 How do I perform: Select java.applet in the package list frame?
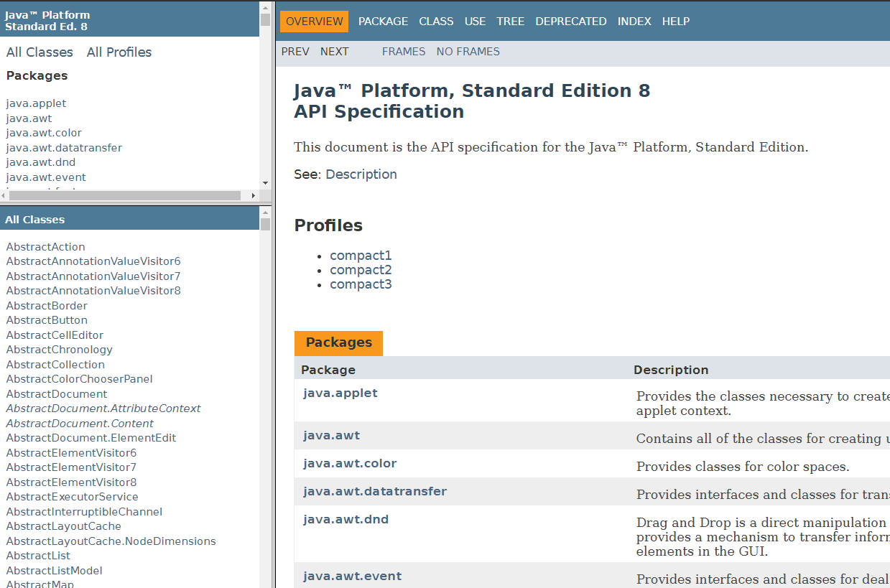[36, 103]
